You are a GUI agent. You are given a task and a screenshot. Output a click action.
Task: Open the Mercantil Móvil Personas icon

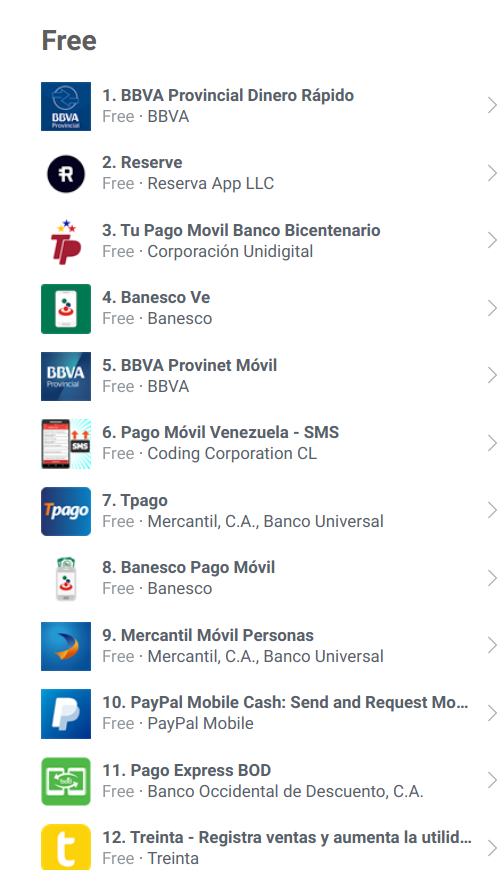pyautogui.click(x=65, y=646)
